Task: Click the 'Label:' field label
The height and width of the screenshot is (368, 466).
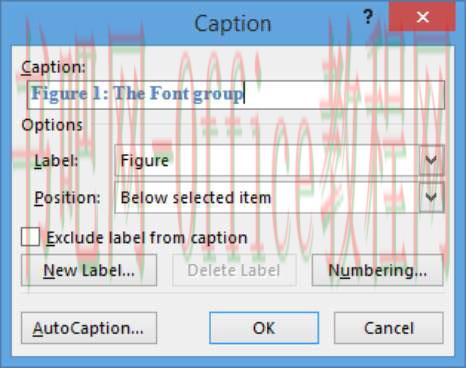Action: click(56, 161)
